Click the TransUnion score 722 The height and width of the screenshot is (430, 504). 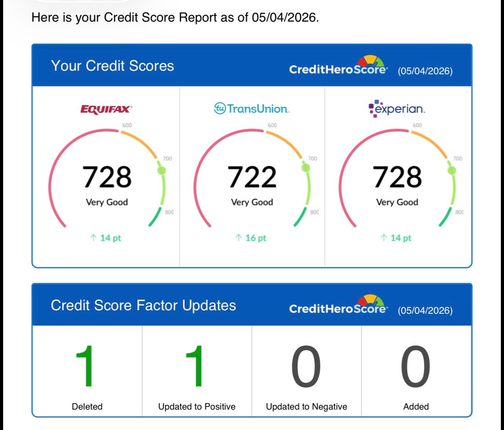pos(252,177)
